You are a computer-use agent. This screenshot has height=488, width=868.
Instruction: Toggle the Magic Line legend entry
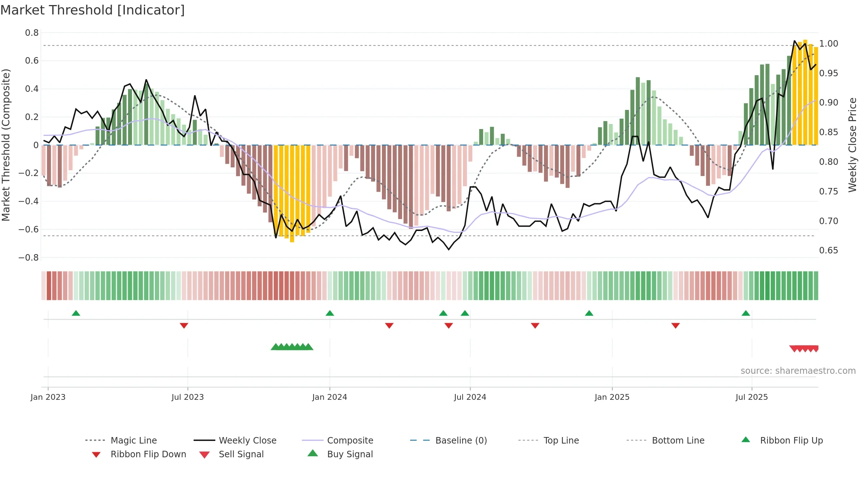pos(121,440)
